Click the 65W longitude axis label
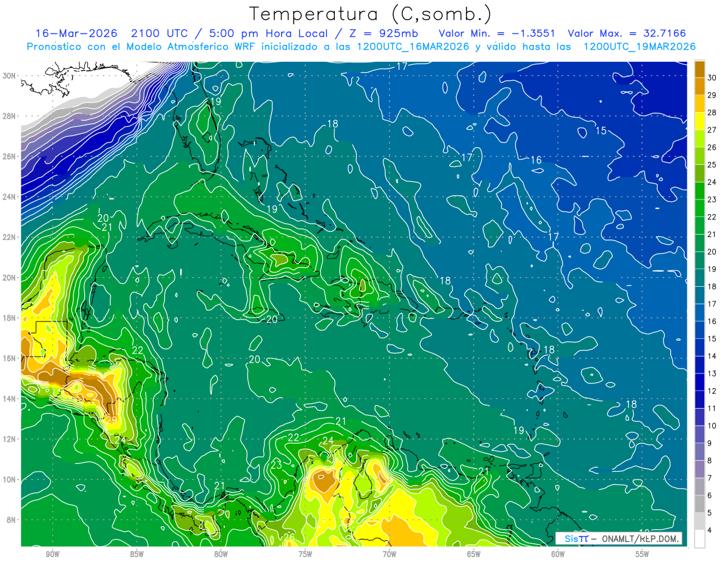This screenshot has height=562, width=728. (474, 554)
